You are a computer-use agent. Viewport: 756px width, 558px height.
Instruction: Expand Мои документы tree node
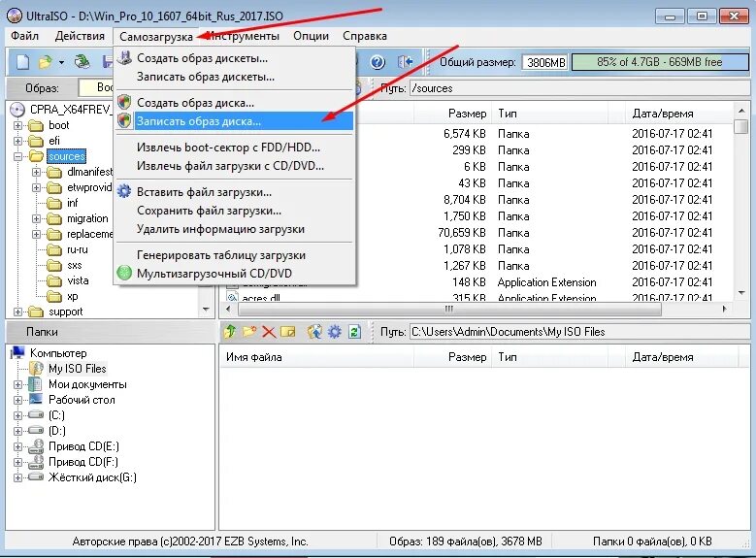pyautogui.click(x=17, y=384)
